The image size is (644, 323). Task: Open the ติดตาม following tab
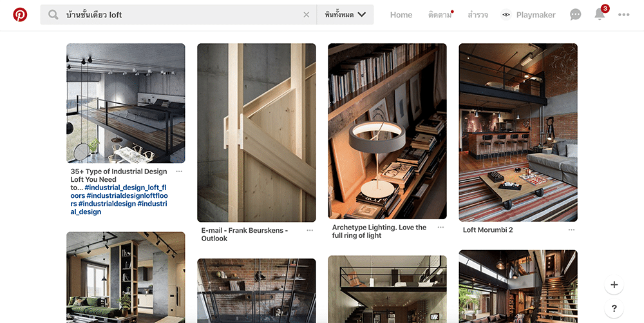point(440,15)
